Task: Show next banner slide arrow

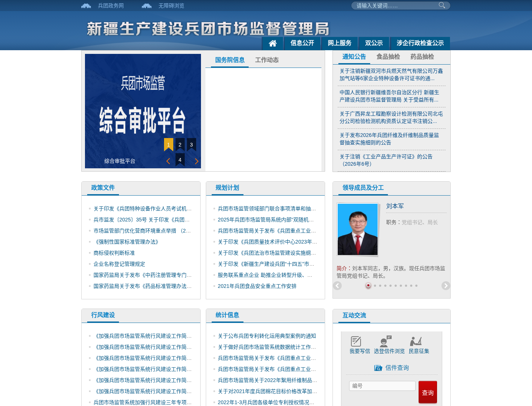Action: [197, 161]
